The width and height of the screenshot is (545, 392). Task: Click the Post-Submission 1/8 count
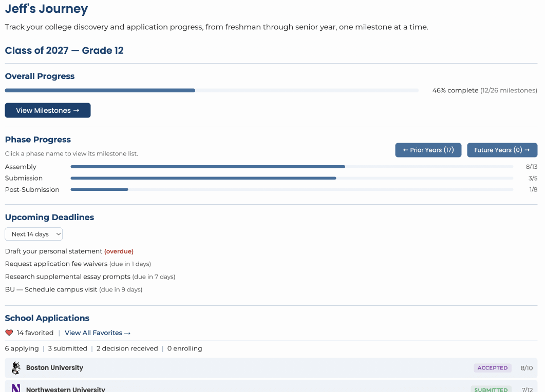click(x=533, y=189)
